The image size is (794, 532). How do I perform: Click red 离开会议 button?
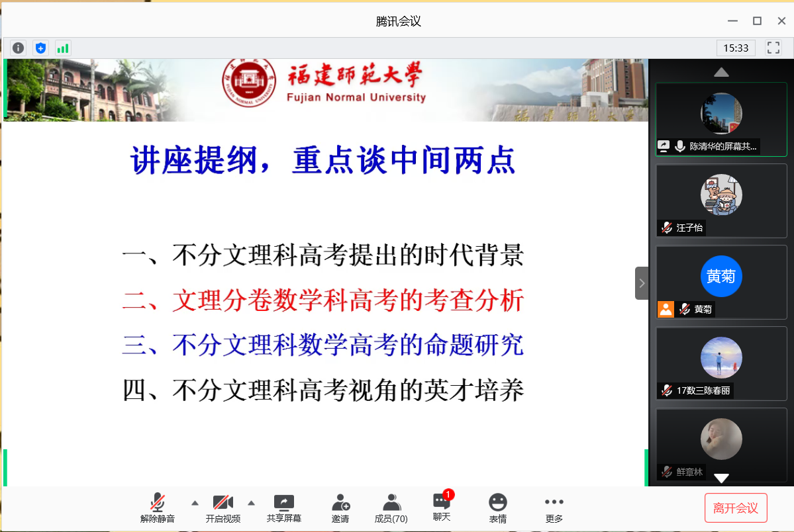[x=735, y=508]
